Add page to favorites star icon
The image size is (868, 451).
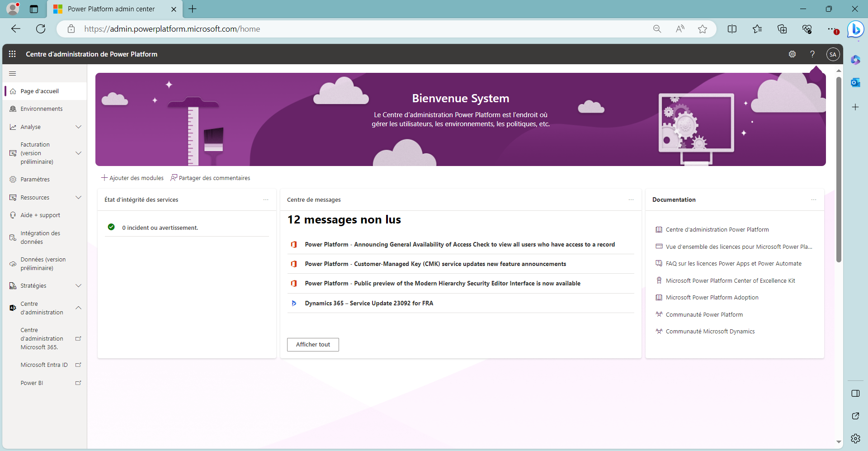[702, 29]
